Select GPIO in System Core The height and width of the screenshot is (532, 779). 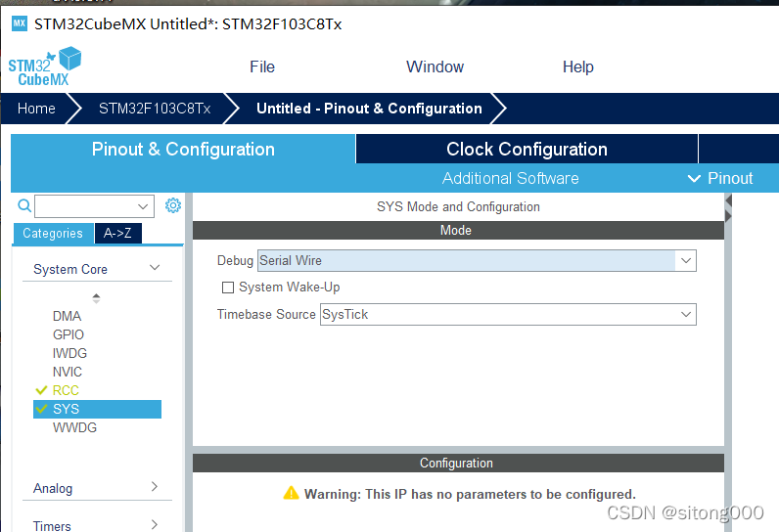pos(69,334)
